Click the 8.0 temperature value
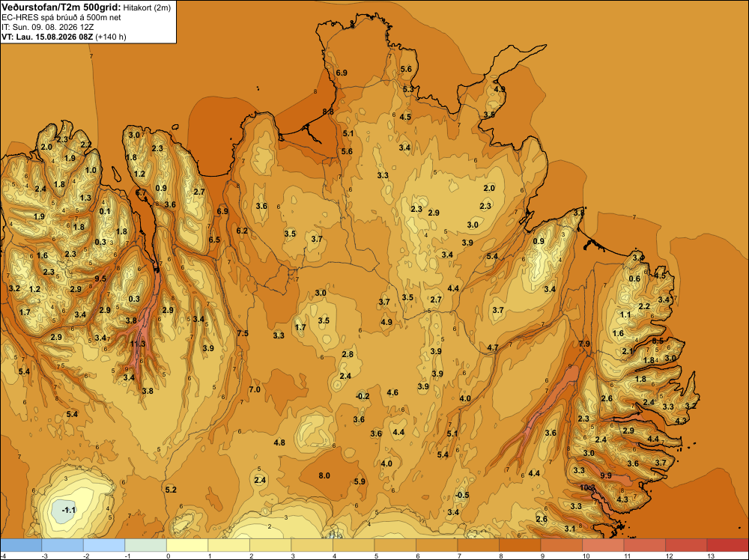Screen dimensions: 749x560 click(x=324, y=475)
